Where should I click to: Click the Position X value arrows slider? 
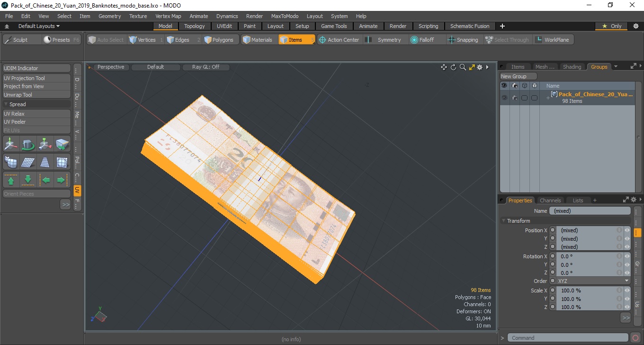pyautogui.click(x=627, y=230)
